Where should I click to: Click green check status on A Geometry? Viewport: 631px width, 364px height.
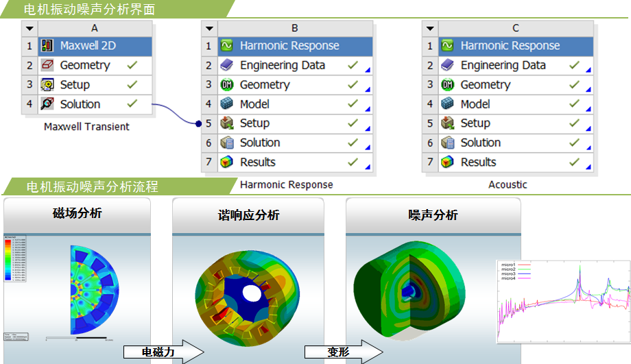coord(132,64)
